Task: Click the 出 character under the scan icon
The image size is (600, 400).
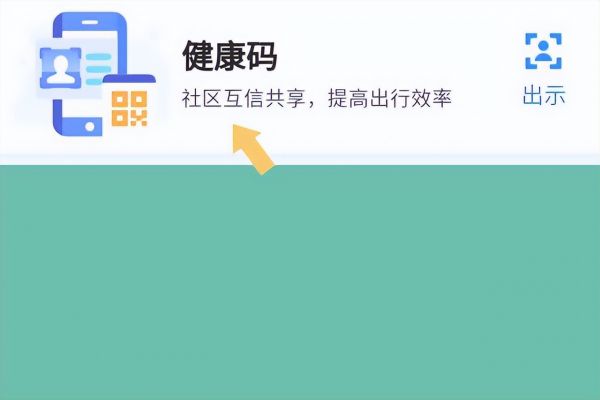Action: [x=533, y=95]
